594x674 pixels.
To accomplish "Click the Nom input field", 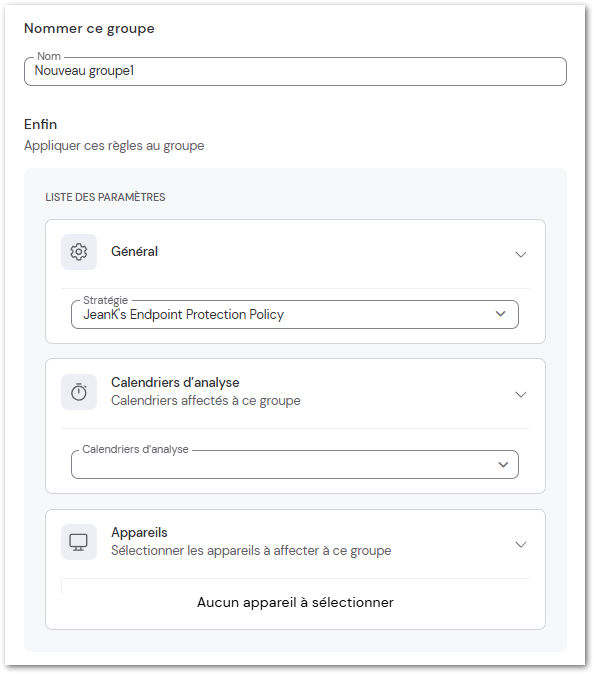I will [295, 71].
